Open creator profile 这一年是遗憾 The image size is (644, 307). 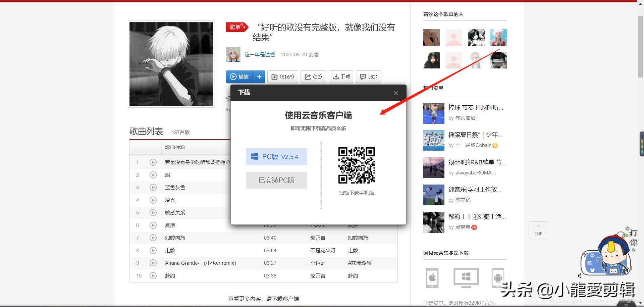point(260,54)
